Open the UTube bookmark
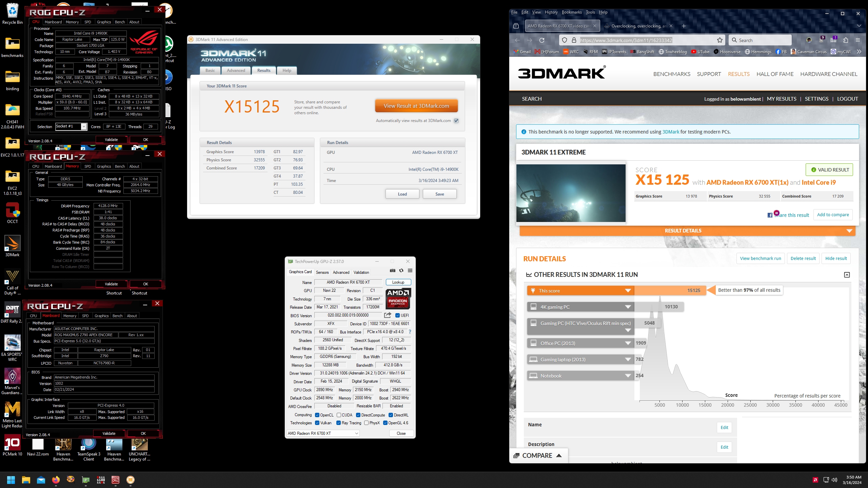868x488 pixels. [701, 52]
